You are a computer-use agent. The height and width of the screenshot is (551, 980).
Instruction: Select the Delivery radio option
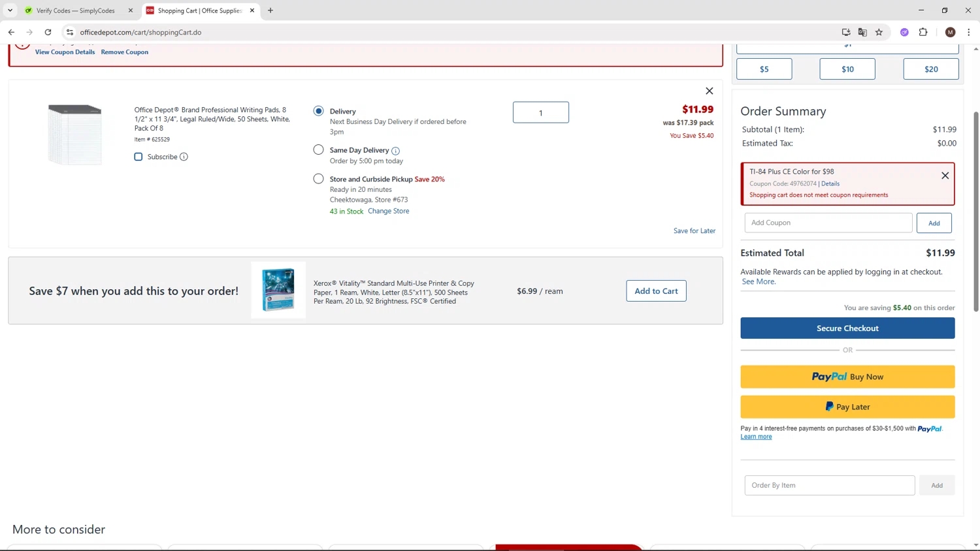coord(318,111)
